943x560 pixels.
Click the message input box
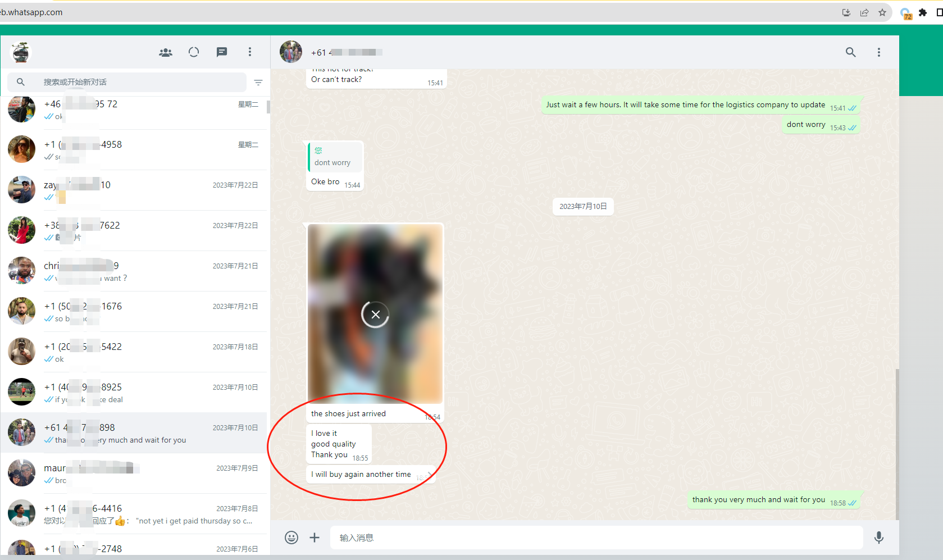point(595,538)
